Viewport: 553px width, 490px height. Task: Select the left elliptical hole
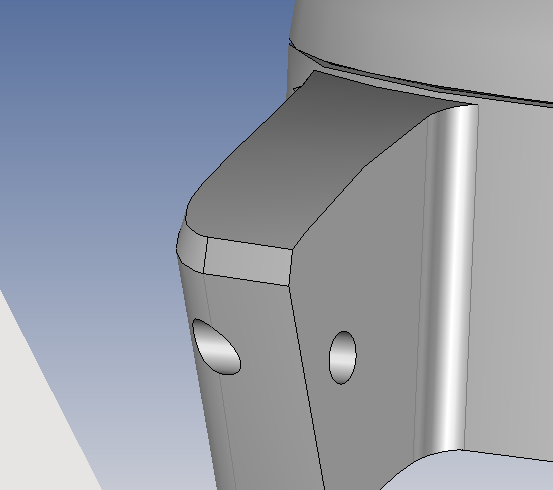pos(217,347)
